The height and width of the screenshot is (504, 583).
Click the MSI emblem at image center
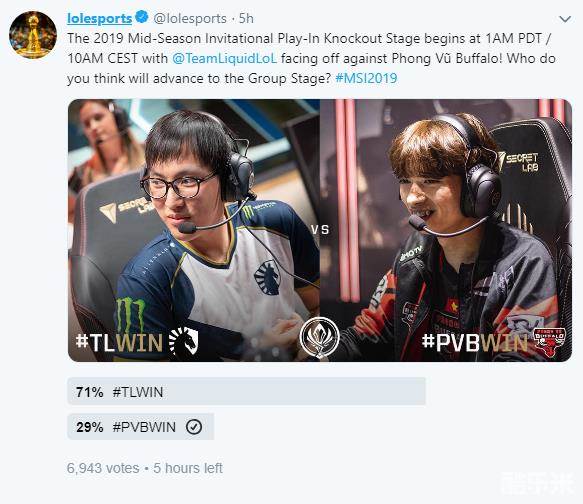point(319,337)
